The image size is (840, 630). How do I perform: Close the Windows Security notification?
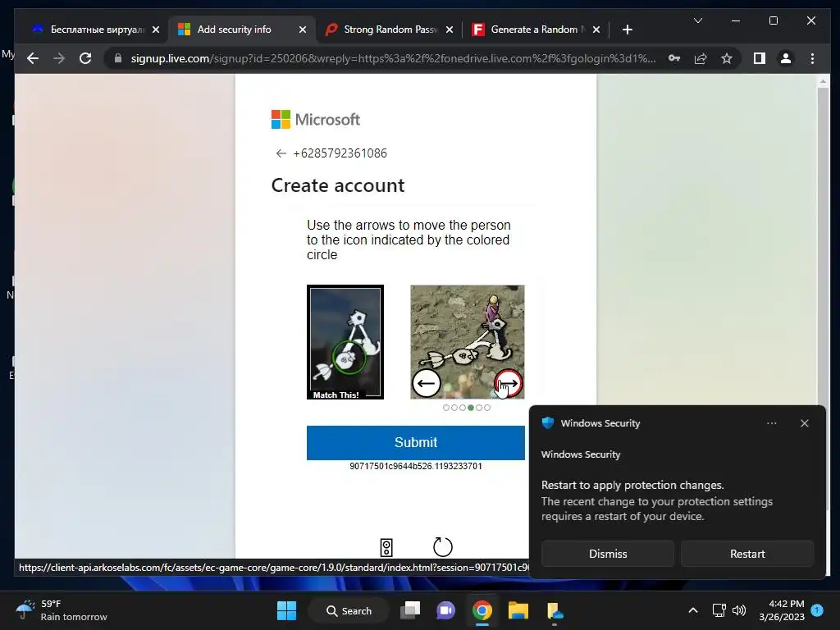[805, 423]
